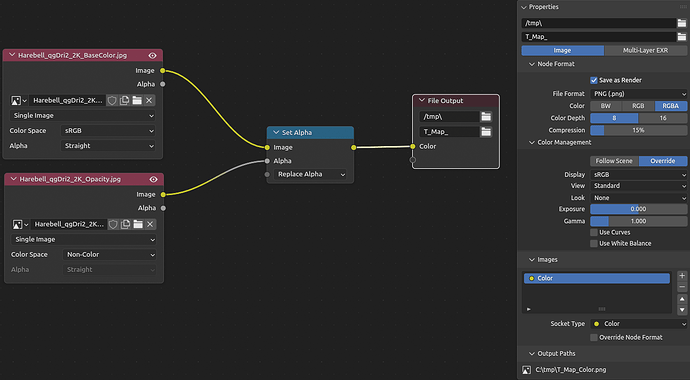690x380 pixels.
Task: Switch to Multi-Layer EXR tab
Action: click(x=646, y=51)
